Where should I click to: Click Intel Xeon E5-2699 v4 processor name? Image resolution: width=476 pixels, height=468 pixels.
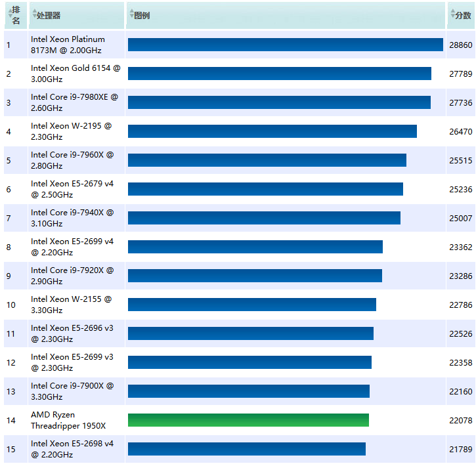click(72, 246)
